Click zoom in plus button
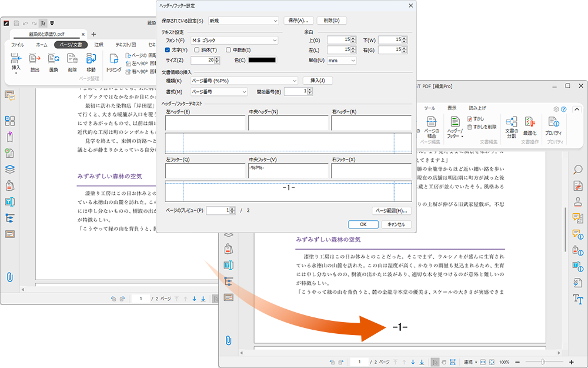 point(572,362)
